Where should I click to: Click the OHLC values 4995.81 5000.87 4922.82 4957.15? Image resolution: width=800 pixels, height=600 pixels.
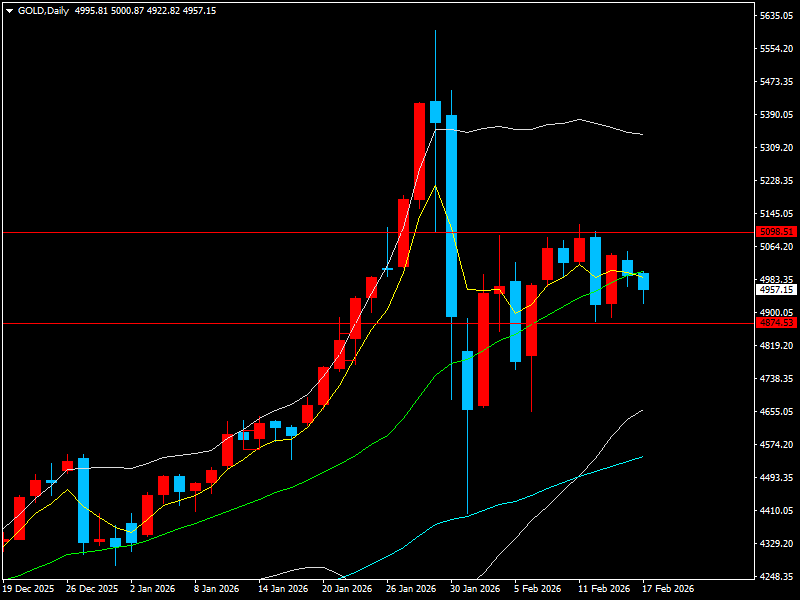[x=145, y=11]
